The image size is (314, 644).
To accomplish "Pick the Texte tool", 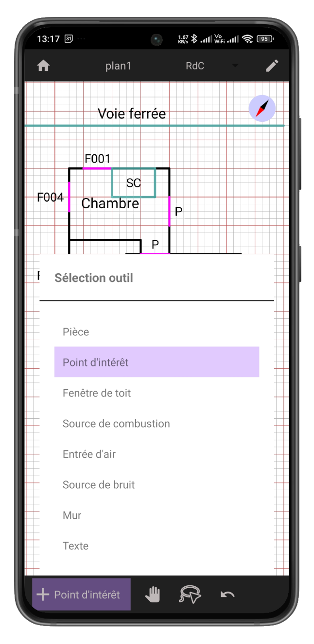I will click(75, 546).
